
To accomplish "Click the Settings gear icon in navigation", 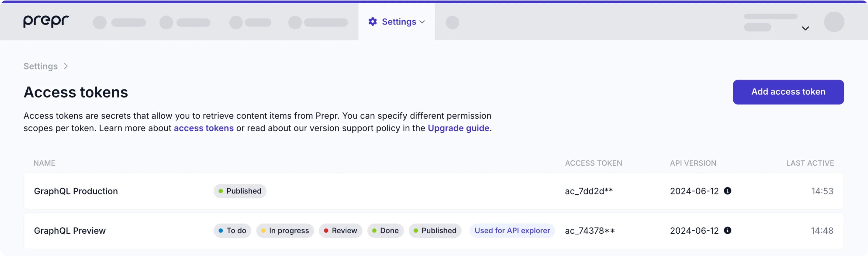I will (x=372, y=22).
